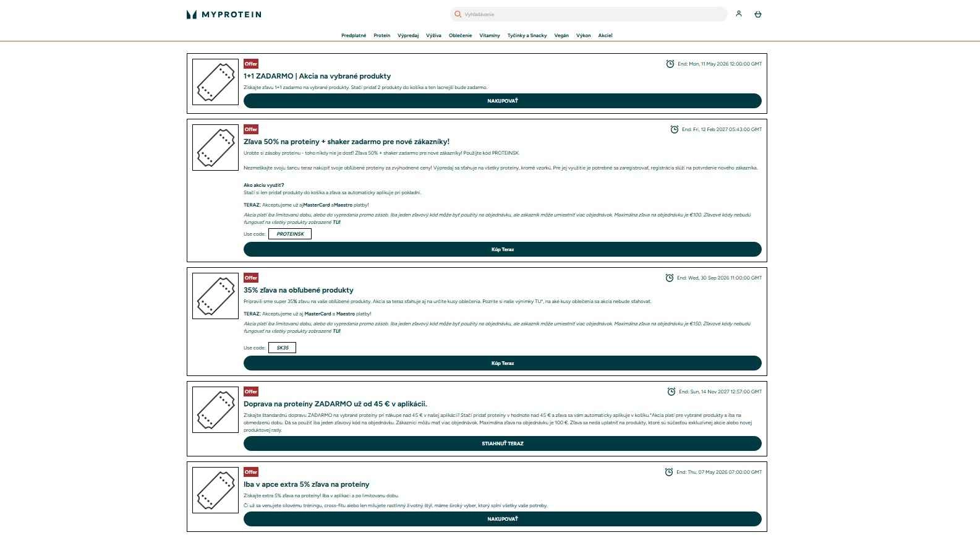Screen dimensions: 980x535
Task: Click coupon thumbnail of extra 5% zľava offer
Action: pyautogui.click(x=215, y=490)
